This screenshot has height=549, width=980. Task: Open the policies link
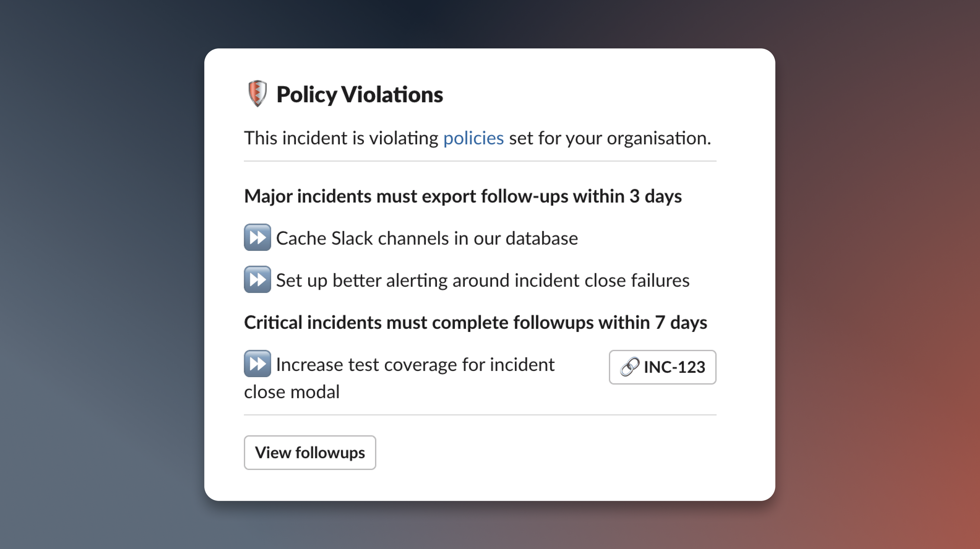coord(473,138)
